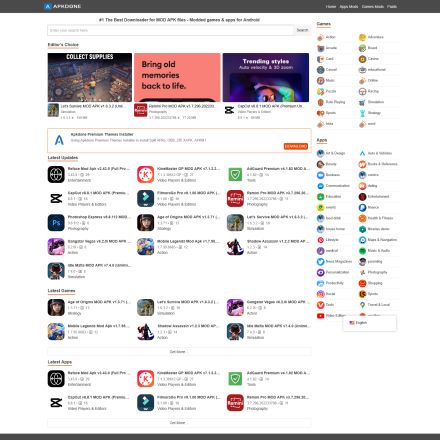Open the CapCut icon under Latest Apps
The width and height of the screenshot is (440, 440).
56,403
